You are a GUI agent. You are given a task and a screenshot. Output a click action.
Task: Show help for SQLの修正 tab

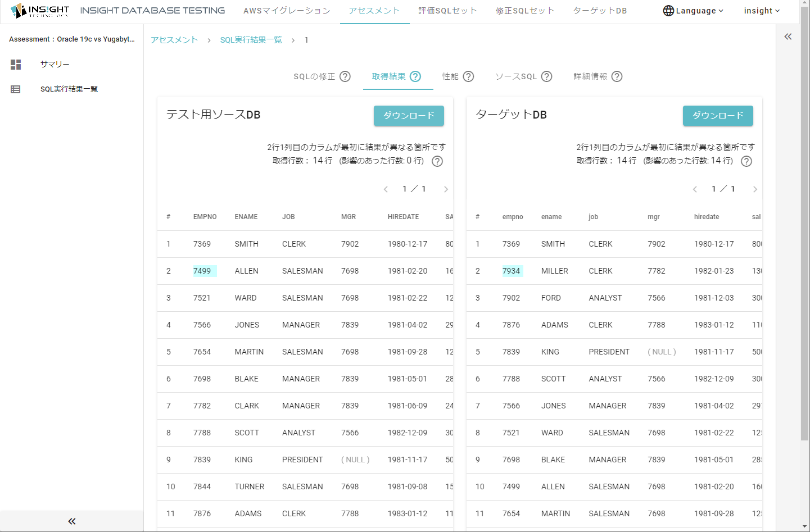tap(345, 76)
